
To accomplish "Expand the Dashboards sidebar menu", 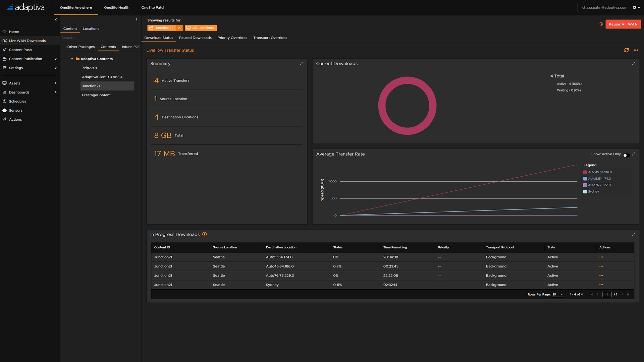I will (x=56, y=93).
